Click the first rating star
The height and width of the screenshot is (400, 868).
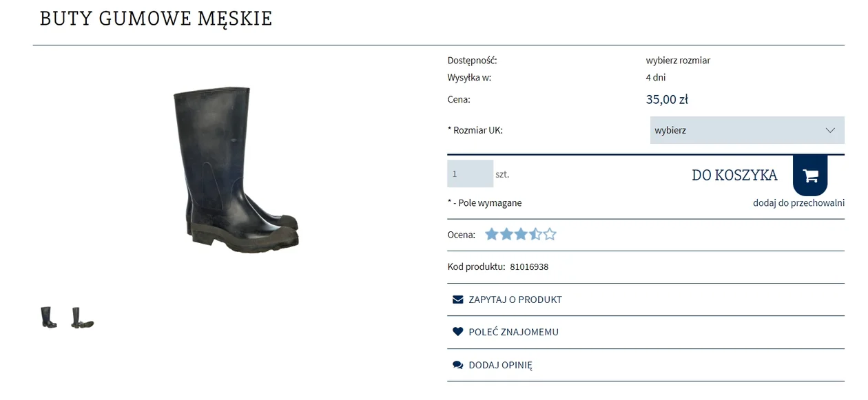pyautogui.click(x=491, y=235)
